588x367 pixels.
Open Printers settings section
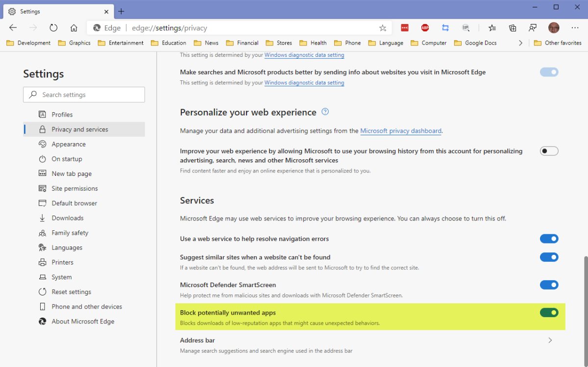[84, 262]
